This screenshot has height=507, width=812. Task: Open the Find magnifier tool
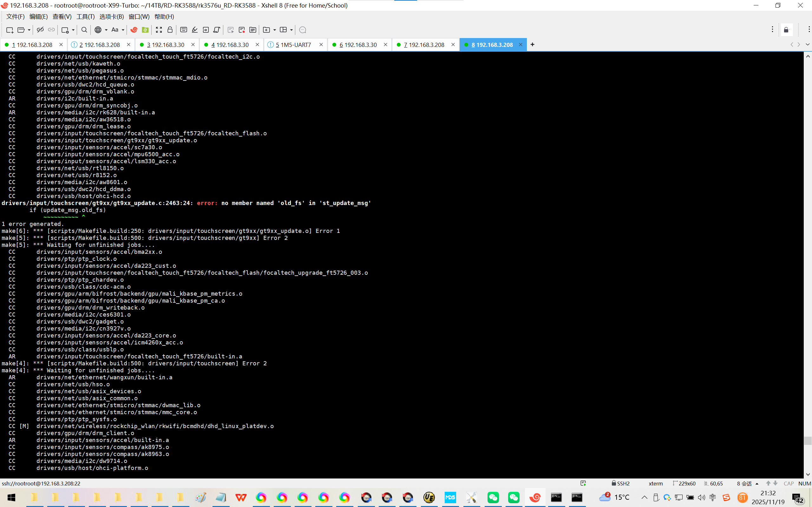84,30
